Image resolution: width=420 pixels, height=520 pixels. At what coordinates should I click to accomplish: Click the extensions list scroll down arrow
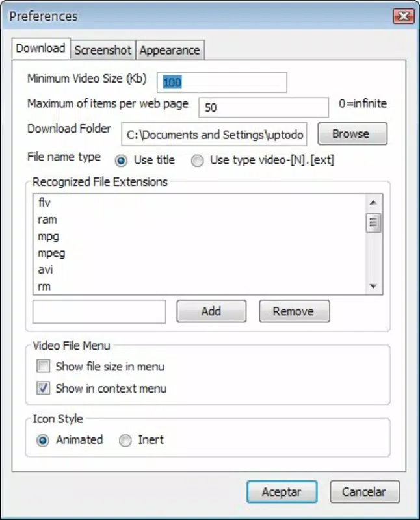[373, 286]
